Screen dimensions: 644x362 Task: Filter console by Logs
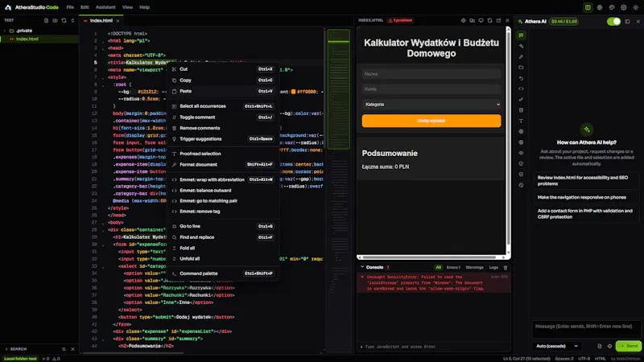point(493,268)
